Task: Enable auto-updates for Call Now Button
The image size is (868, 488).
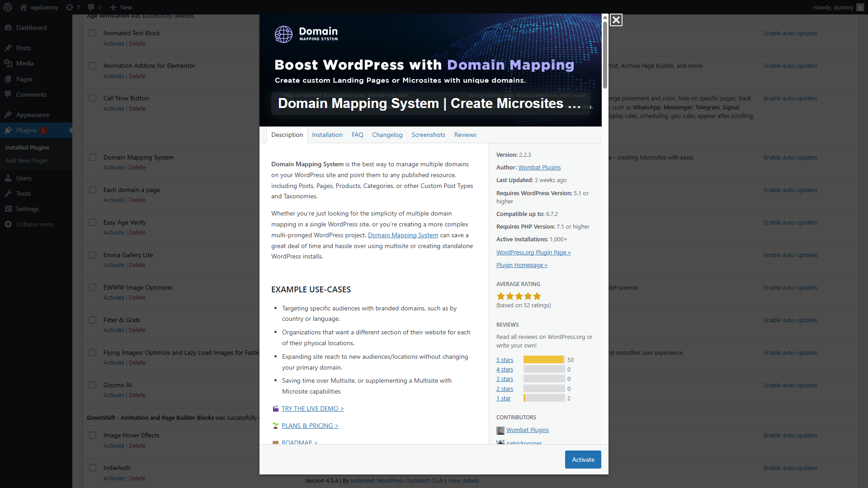Action: [x=790, y=98]
